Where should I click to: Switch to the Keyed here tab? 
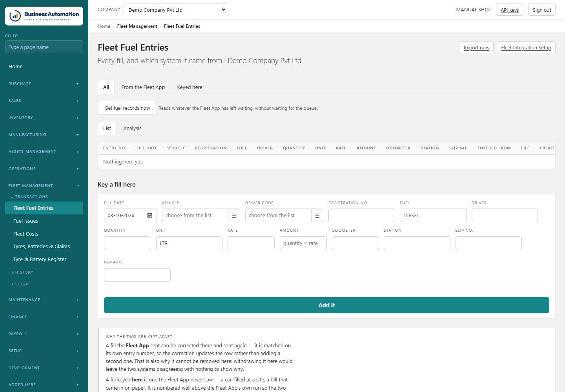(190, 87)
